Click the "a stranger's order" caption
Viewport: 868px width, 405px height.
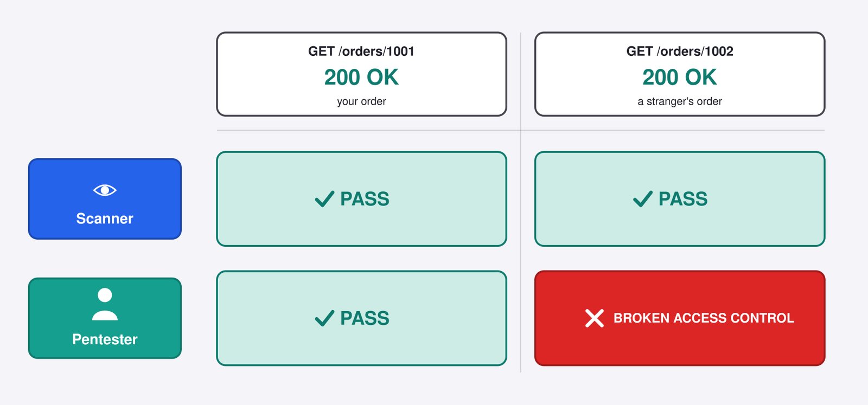(680, 101)
